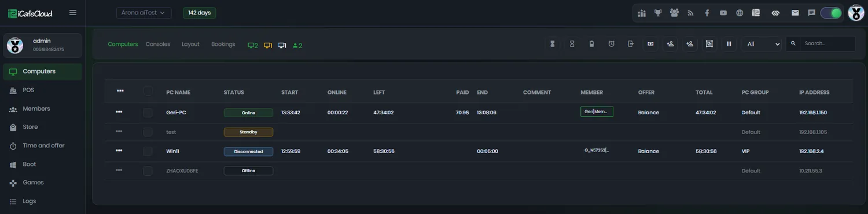Screen dimensions: 868x214
Task: Open the RSS feed icon
Action: [690, 13]
